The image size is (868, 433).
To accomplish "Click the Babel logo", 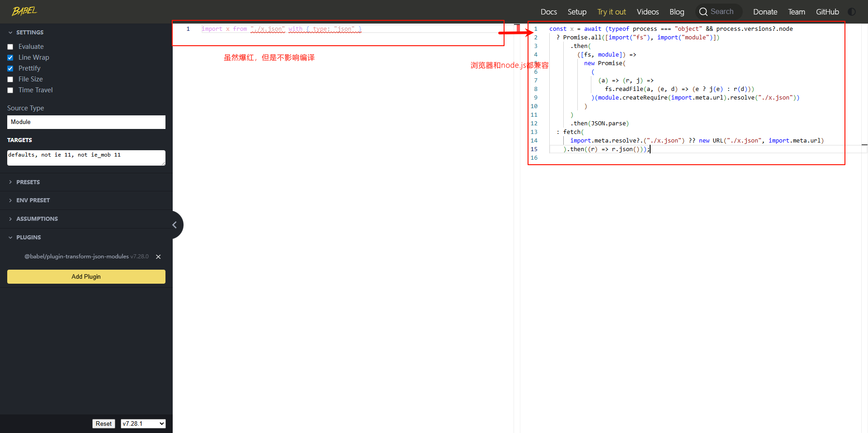I will coord(24,11).
